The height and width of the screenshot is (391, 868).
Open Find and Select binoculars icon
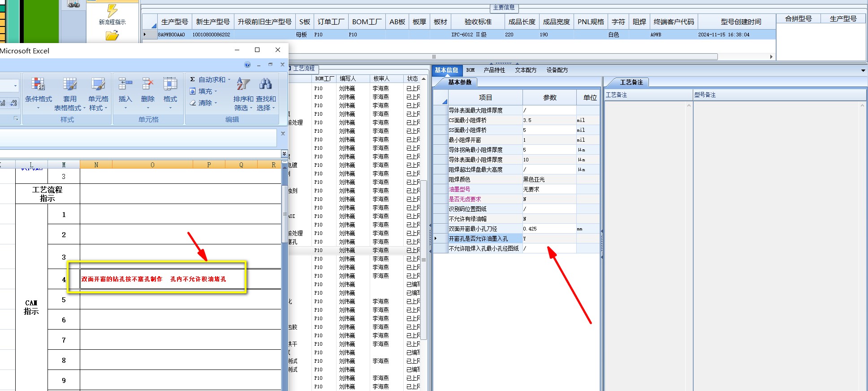click(x=266, y=93)
